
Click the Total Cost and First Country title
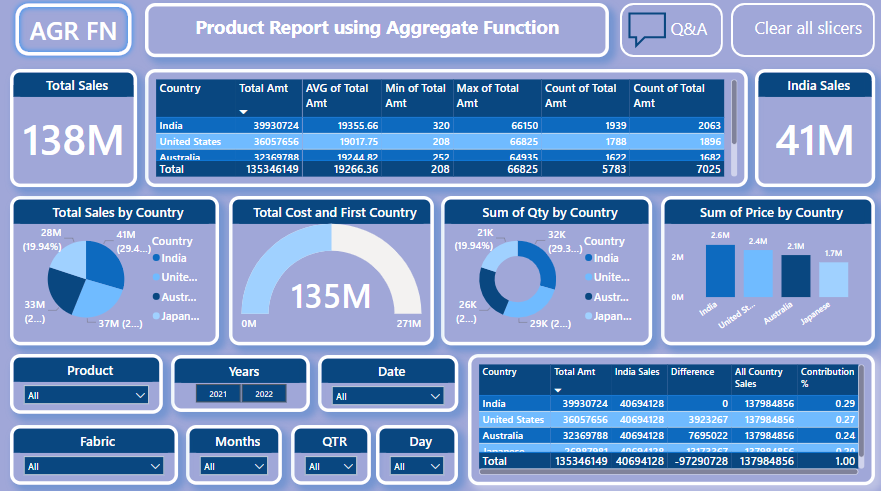[x=335, y=212]
